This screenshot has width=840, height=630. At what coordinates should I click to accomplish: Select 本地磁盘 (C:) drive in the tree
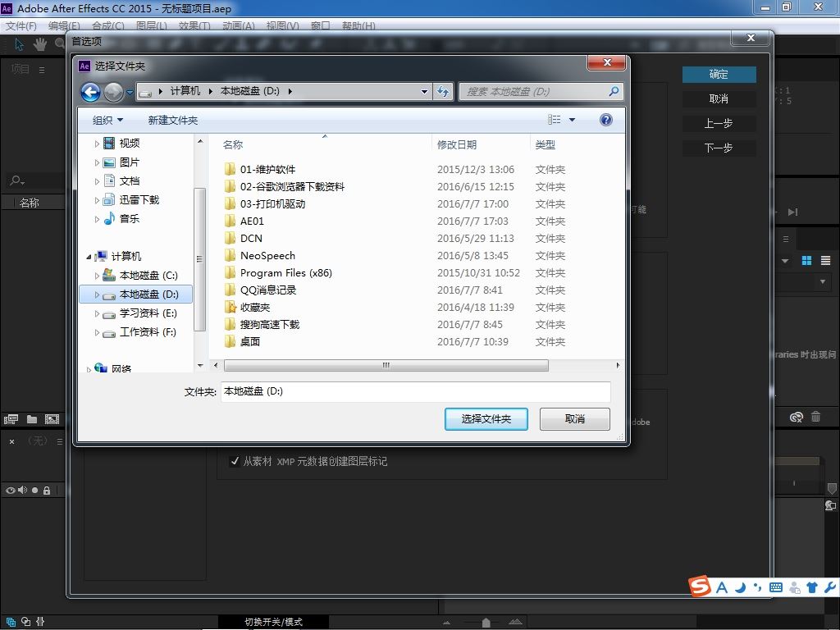coord(148,276)
